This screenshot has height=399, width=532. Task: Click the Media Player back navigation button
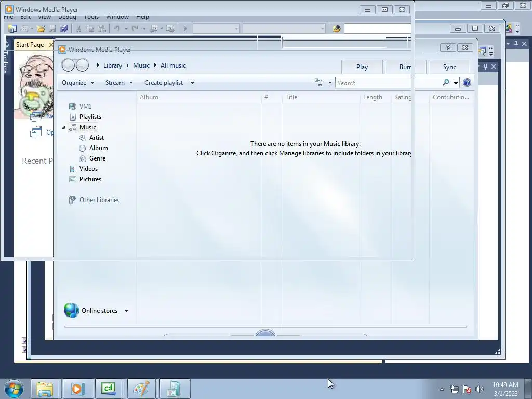click(x=68, y=65)
